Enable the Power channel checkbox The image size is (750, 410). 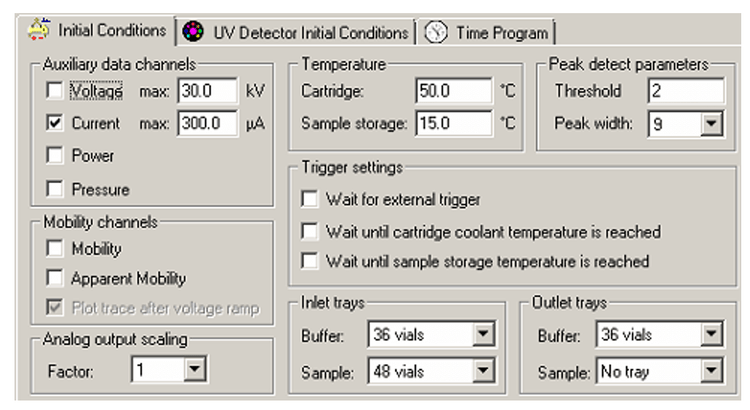coord(55,155)
